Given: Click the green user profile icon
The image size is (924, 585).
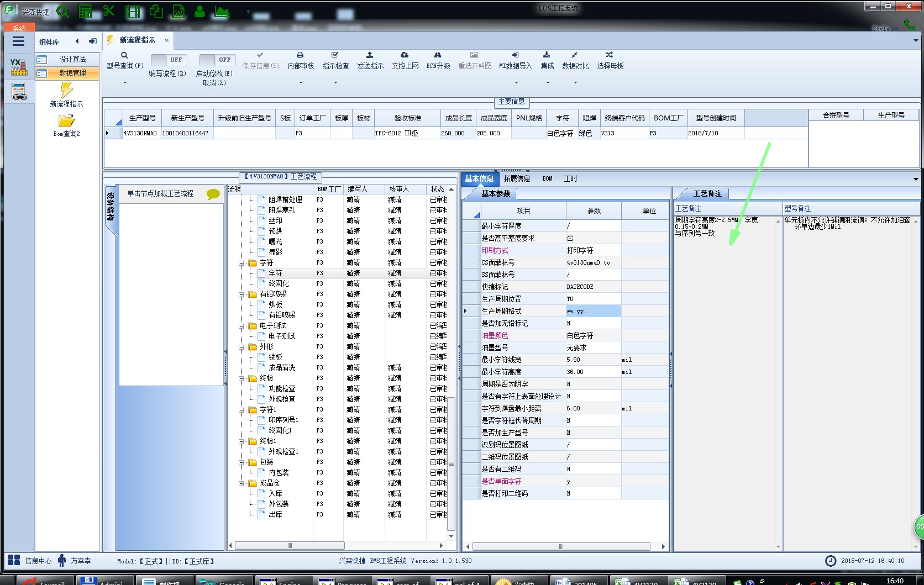Looking at the screenshot, I should (x=200, y=11).
